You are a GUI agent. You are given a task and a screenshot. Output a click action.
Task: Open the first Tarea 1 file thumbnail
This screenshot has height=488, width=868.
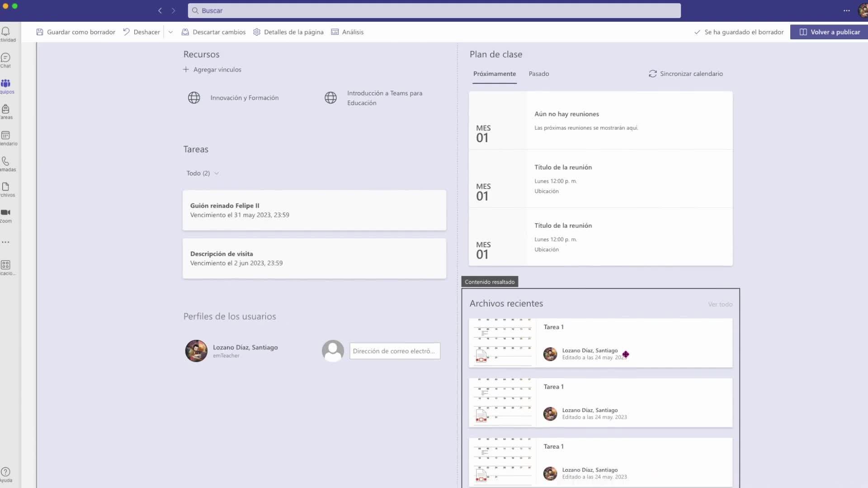[502, 343]
